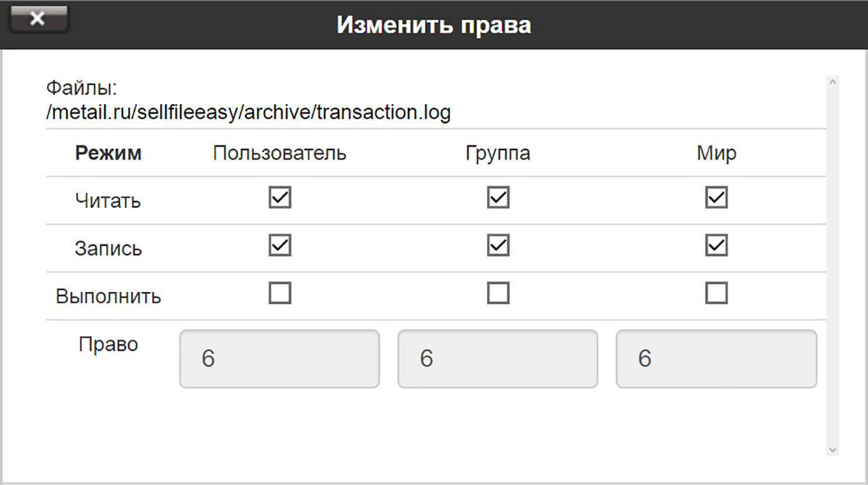
Task: Click the Группа column header
Action: click(x=498, y=154)
